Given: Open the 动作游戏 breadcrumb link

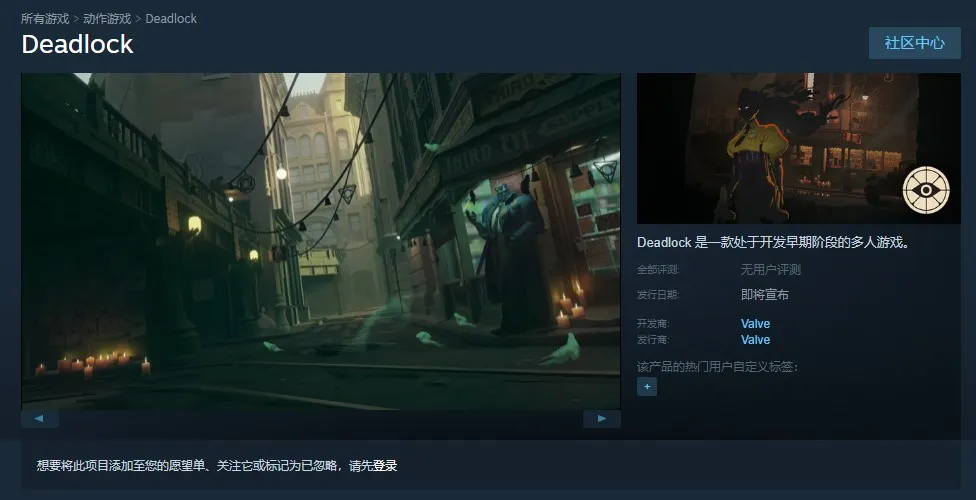Looking at the screenshot, I should (107, 19).
